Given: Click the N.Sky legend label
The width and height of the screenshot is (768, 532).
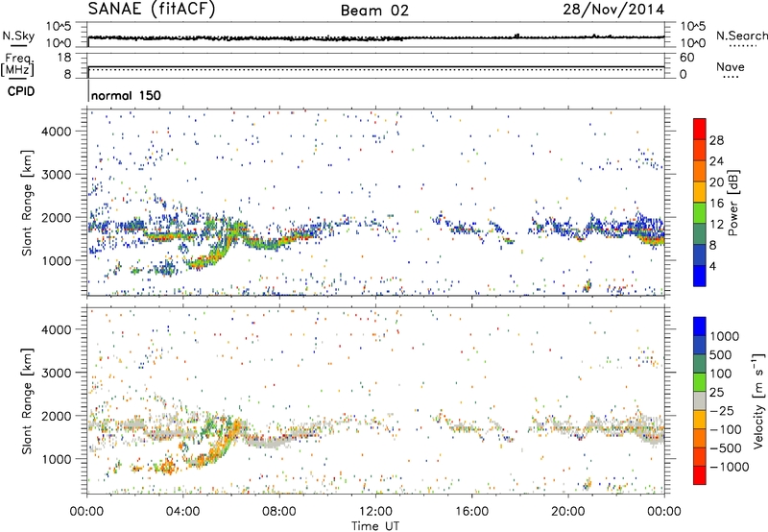Looking at the screenshot, I should [x=18, y=36].
